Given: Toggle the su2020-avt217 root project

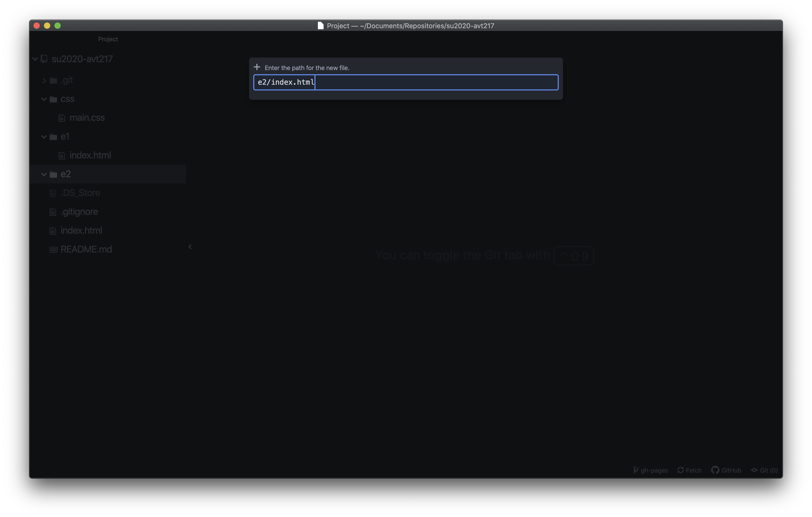Looking at the screenshot, I should [34, 59].
